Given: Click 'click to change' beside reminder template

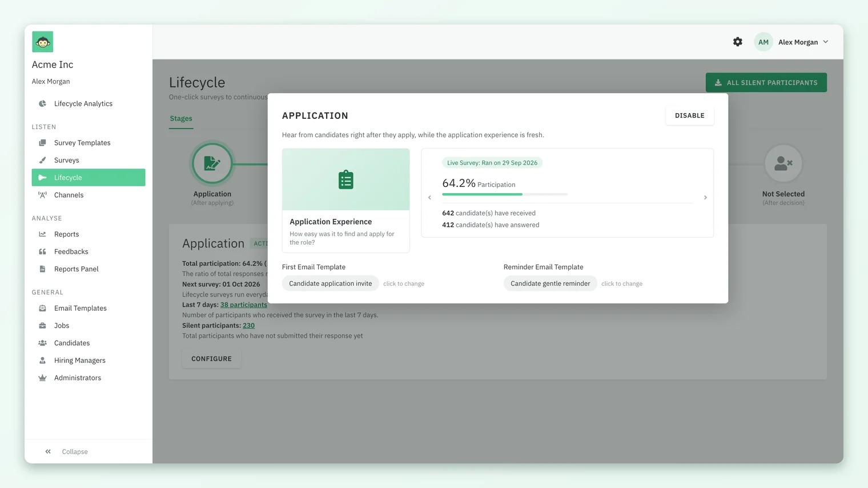Looking at the screenshot, I should click(x=622, y=283).
